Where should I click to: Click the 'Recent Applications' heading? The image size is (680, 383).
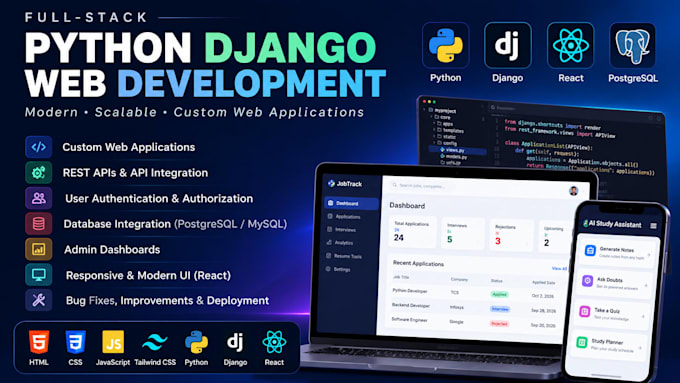(418, 263)
